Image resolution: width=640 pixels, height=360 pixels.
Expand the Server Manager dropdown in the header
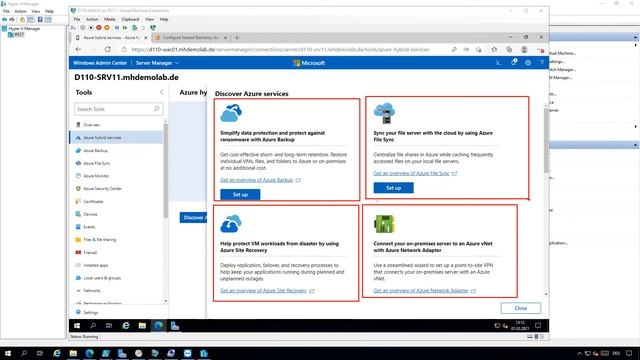click(157, 63)
